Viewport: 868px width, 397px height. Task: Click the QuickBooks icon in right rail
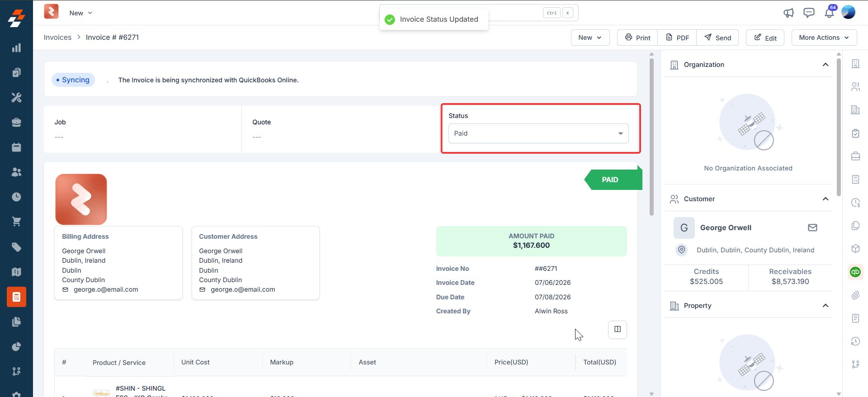855,272
